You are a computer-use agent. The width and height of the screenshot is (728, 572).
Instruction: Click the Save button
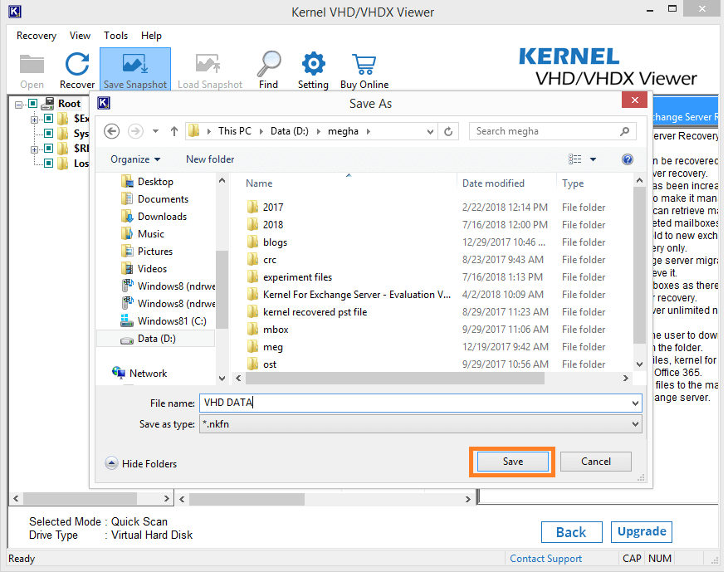coord(512,462)
